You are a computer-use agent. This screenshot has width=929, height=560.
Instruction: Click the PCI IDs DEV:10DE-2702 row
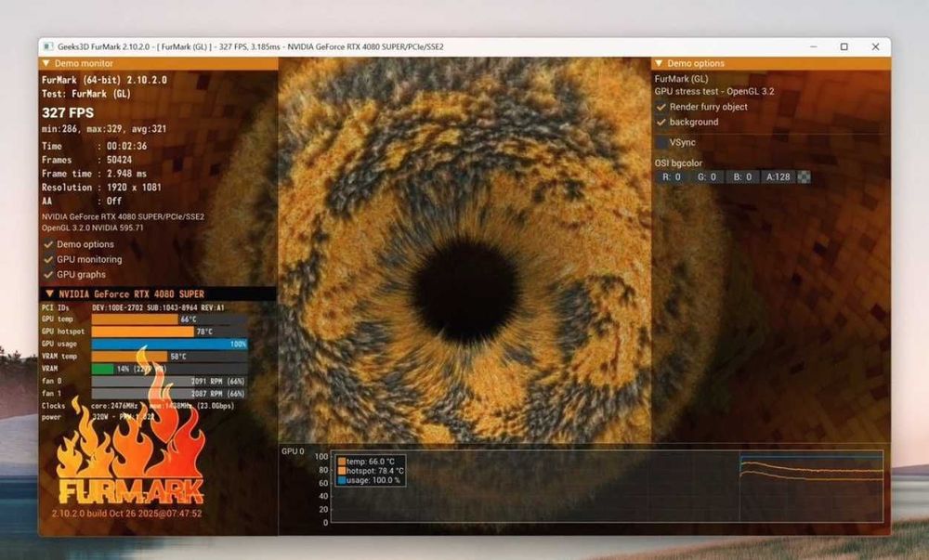[x=133, y=307]
